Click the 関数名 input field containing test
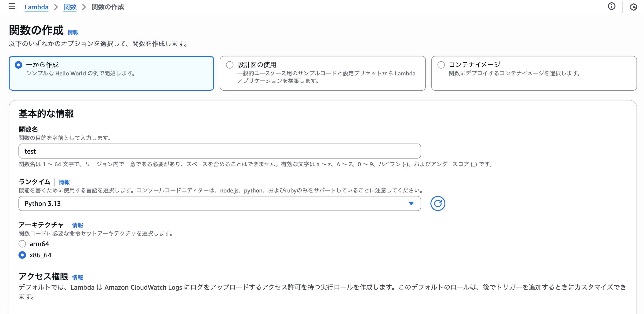 (219, 151)
